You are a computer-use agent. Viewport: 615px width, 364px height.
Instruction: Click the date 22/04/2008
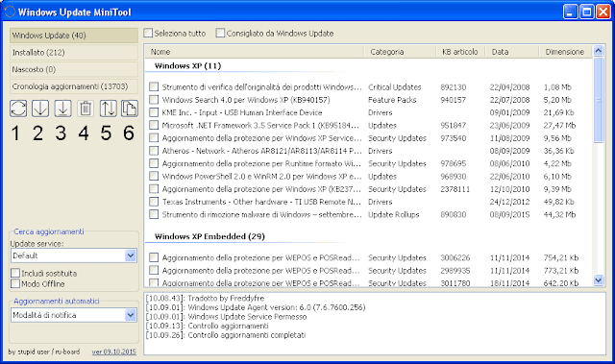coord(509,87)
